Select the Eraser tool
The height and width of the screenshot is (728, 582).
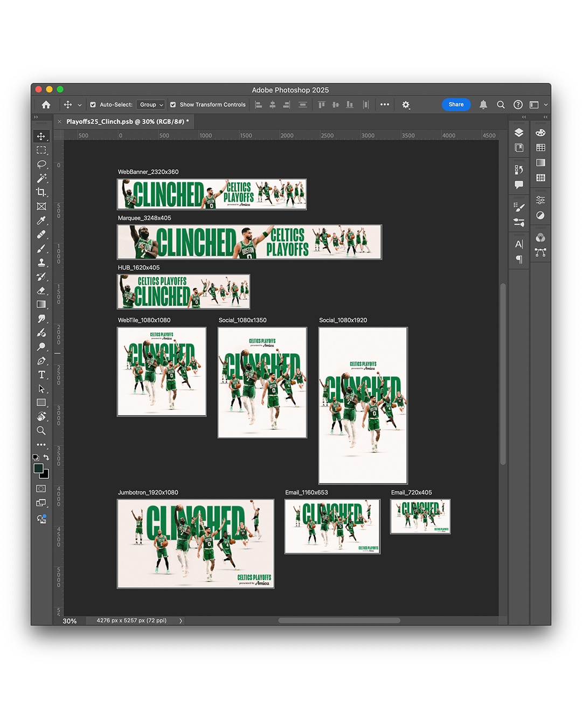41,291
